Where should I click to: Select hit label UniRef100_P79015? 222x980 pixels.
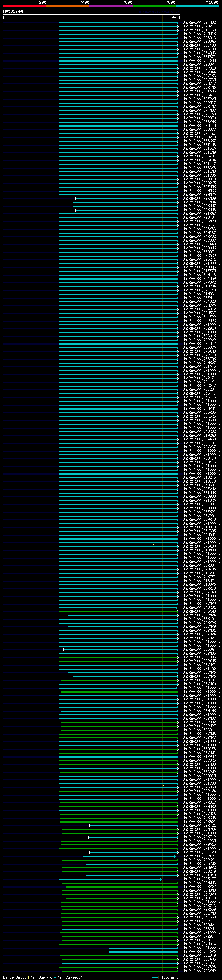(x=199, y=844)
